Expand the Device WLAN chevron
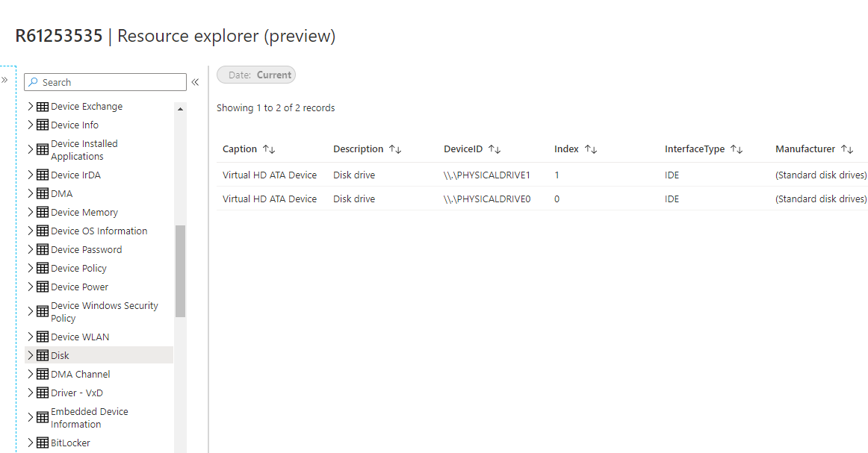This screenshot has width=868, height=453. click(31, 337)
